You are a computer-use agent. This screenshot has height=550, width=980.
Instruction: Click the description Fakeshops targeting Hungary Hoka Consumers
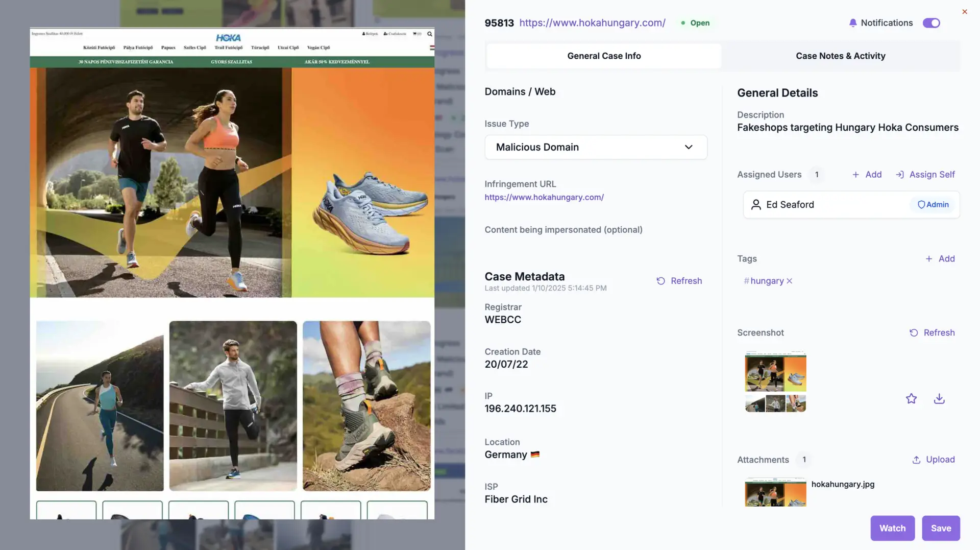tap(848, 128)
